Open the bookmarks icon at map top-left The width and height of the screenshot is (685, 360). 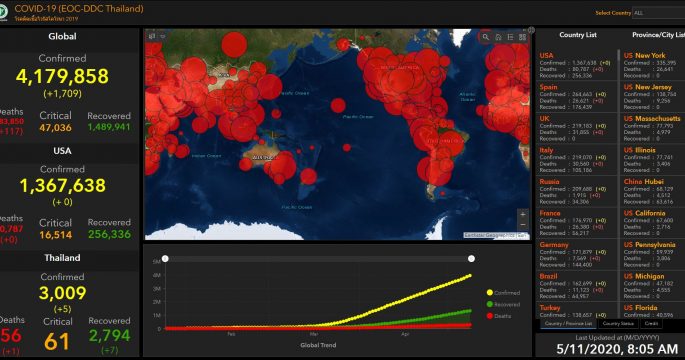[x=152, y=36]
